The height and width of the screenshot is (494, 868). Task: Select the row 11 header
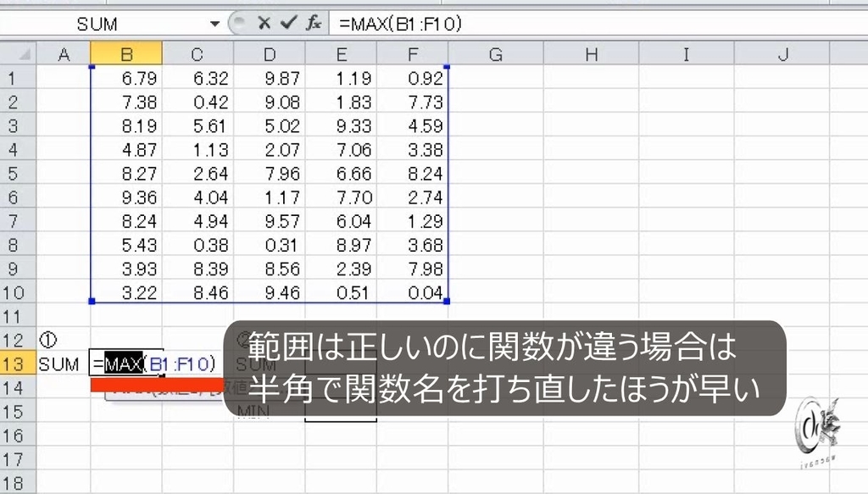(x=19, y=316)
